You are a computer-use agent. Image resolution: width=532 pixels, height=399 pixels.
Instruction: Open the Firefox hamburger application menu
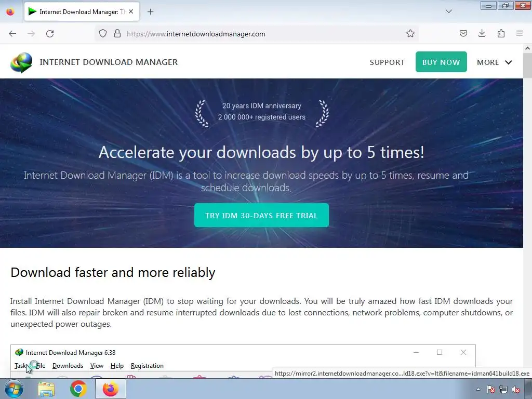pyautogui.click(x=520, y=34)
